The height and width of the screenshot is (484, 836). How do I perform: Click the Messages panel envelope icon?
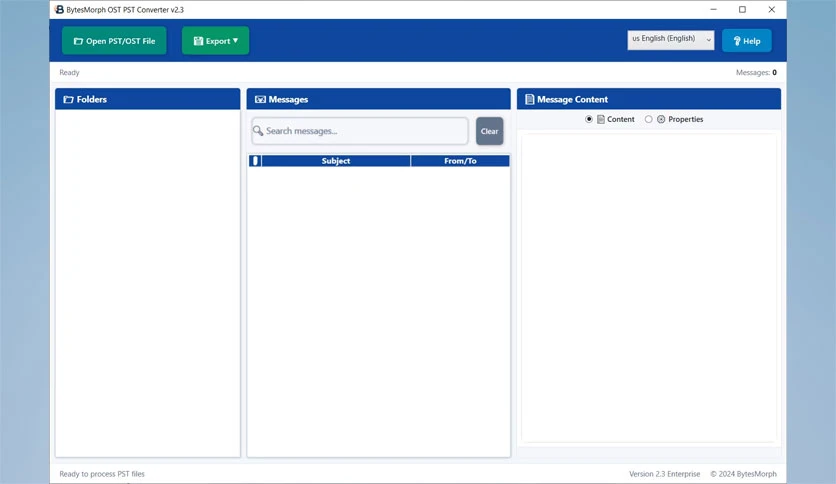click(x=260, y=100)
